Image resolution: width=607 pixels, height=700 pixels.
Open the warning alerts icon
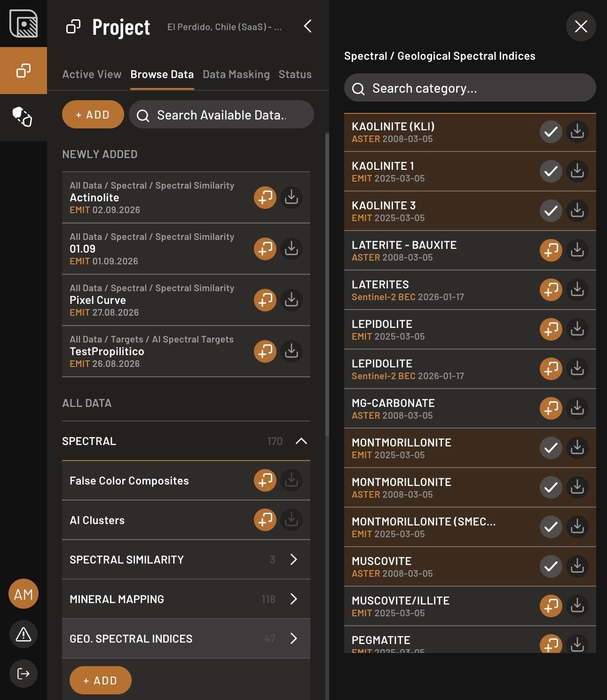click(x=24, y=634)
